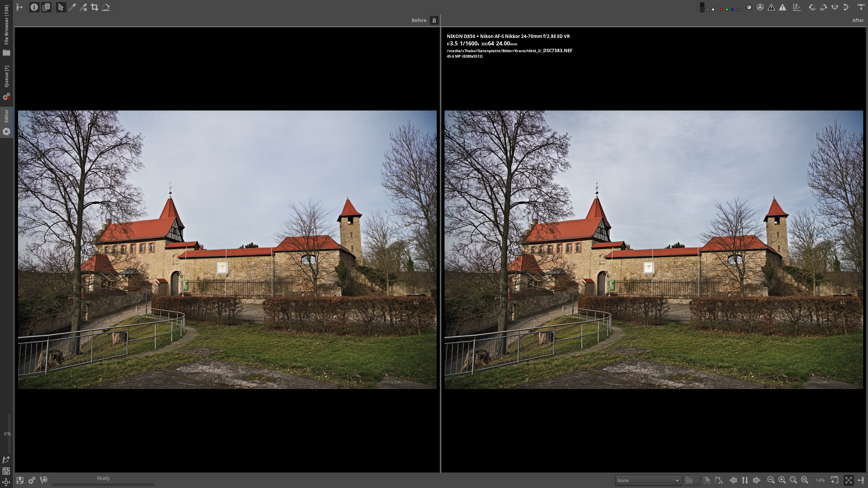The image size is (868, 488).
Task: Toggle before/after comparison view
Action: pyautogui.click(x=46, y=7)
